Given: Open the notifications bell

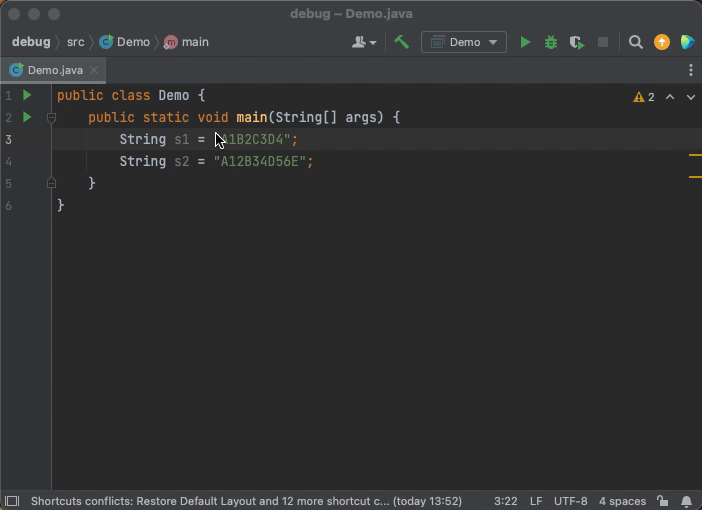Looking at the screenshot, I should coord(686,501).
